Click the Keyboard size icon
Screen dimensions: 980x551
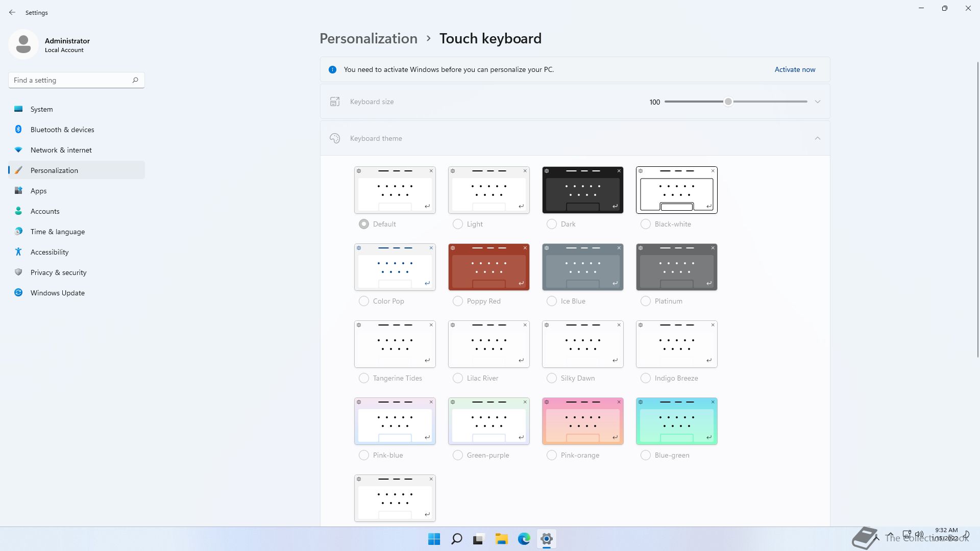[335, 102]
